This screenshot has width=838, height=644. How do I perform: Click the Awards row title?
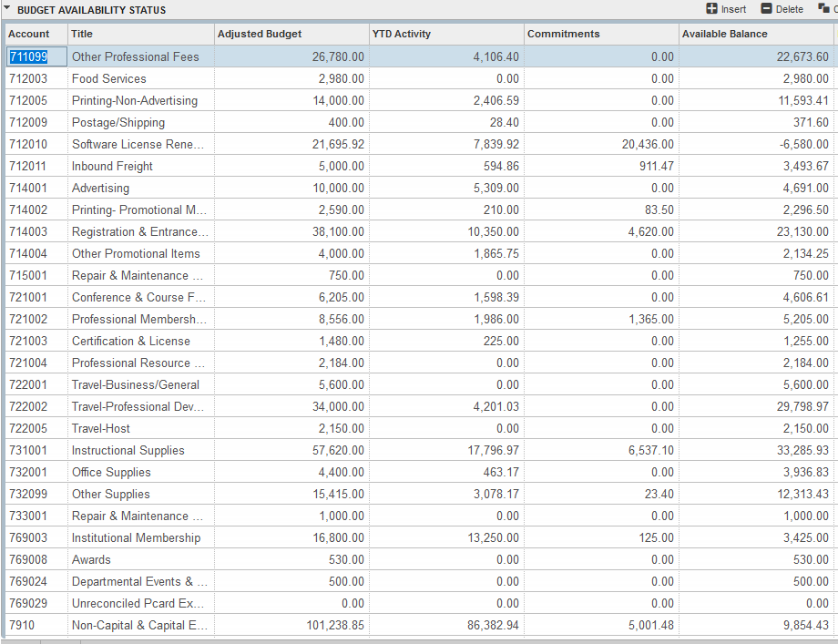click(x=91, y=560)
